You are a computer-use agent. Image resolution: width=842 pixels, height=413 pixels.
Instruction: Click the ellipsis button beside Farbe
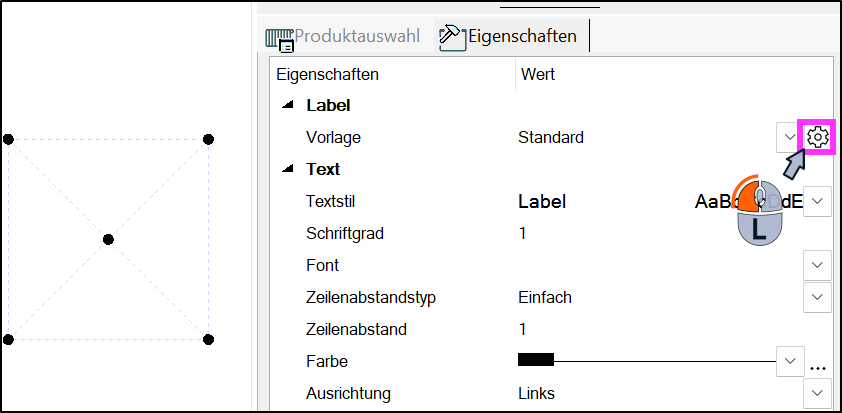(818, 366)
